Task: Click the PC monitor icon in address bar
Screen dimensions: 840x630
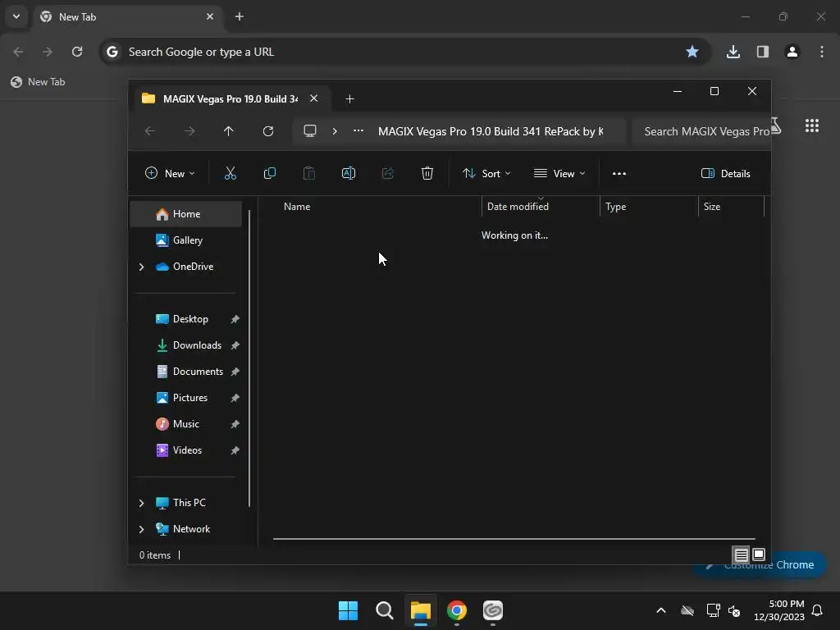Action: point(309,130)
